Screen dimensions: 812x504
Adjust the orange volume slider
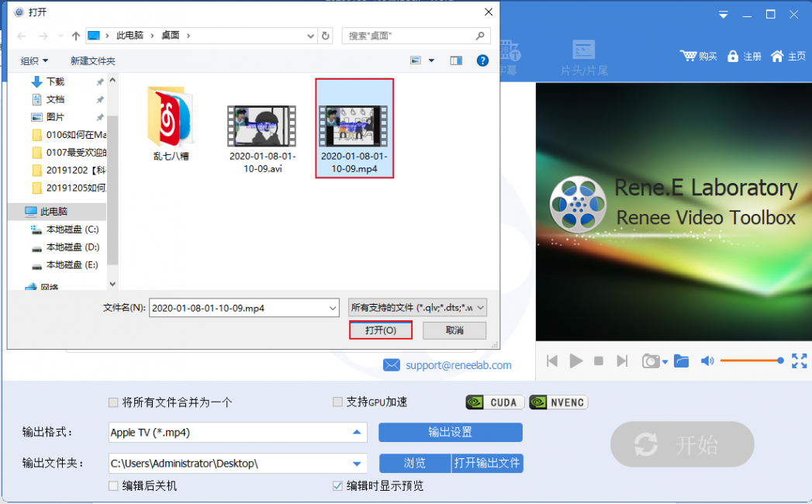click(x=752, y=361)
